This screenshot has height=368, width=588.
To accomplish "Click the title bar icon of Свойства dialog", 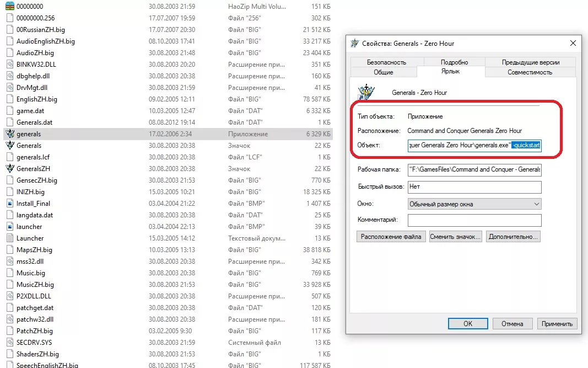I will pos(354,43).
